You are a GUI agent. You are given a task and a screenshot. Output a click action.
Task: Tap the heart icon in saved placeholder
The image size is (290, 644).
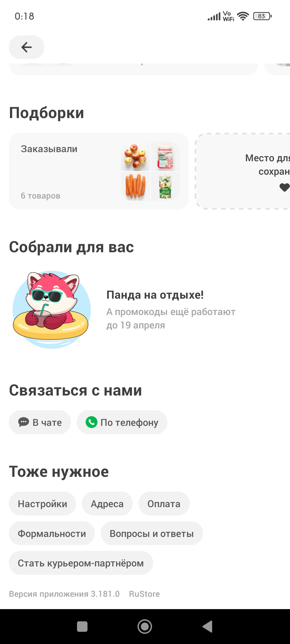click(284, 187)
